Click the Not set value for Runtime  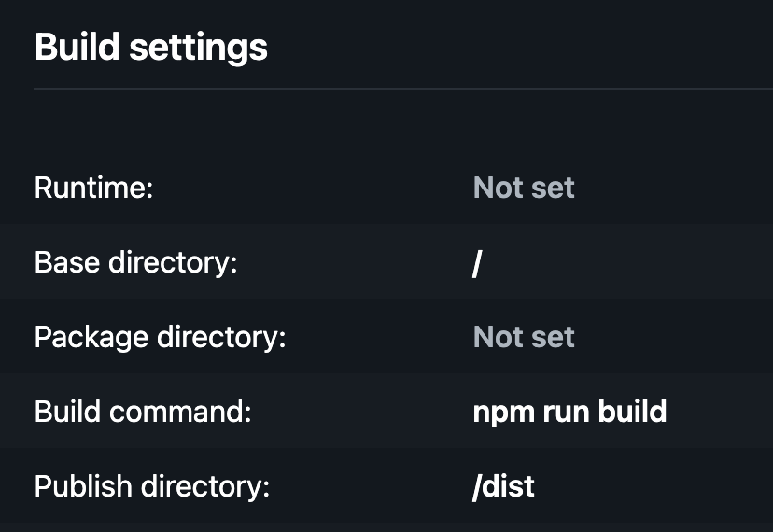[x=524, y=188]
